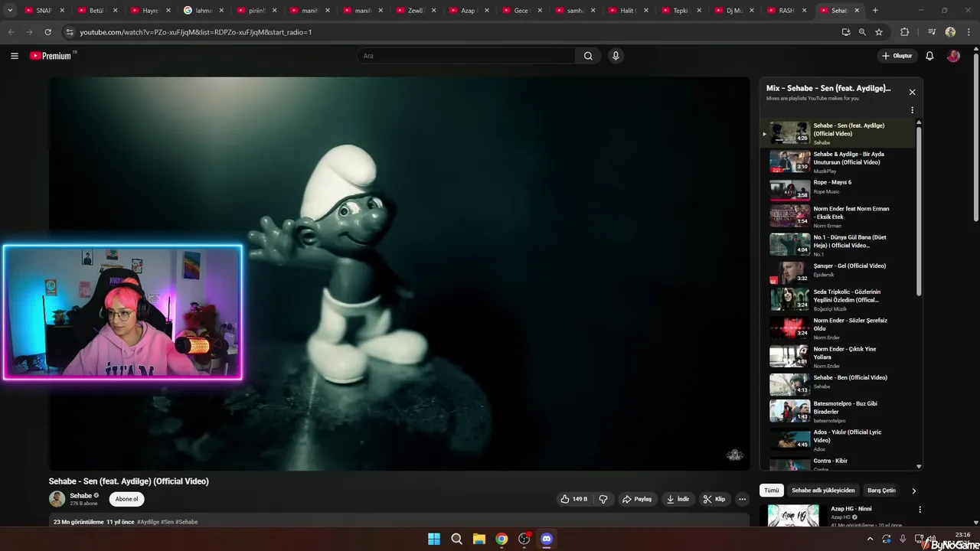Image resolution: width=980 pixels, height=551 pixels.
Task: Open the zoom magnifier in address bar
Action: coord(862,32)
